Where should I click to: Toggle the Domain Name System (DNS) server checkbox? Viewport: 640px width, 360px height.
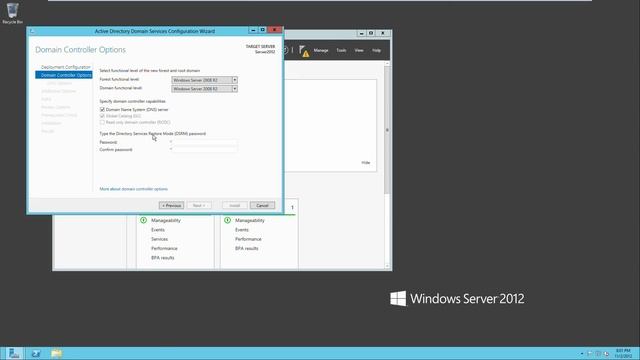tap(102, 109)
